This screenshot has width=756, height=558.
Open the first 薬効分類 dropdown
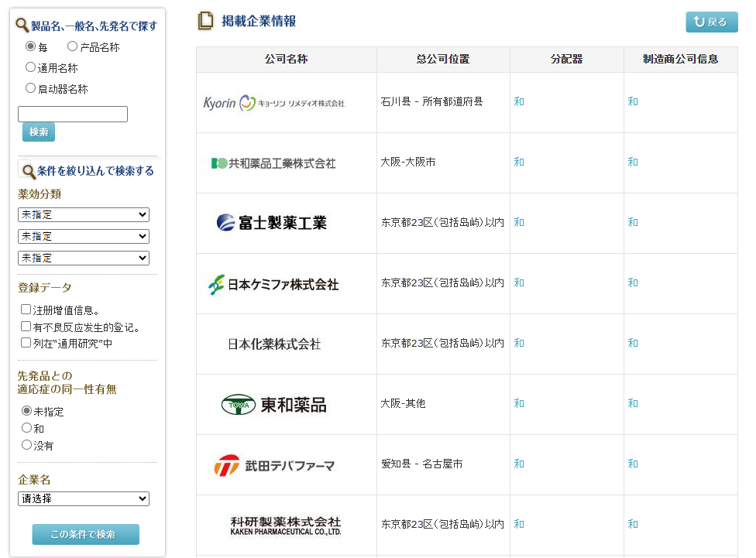tap(84, 214)
